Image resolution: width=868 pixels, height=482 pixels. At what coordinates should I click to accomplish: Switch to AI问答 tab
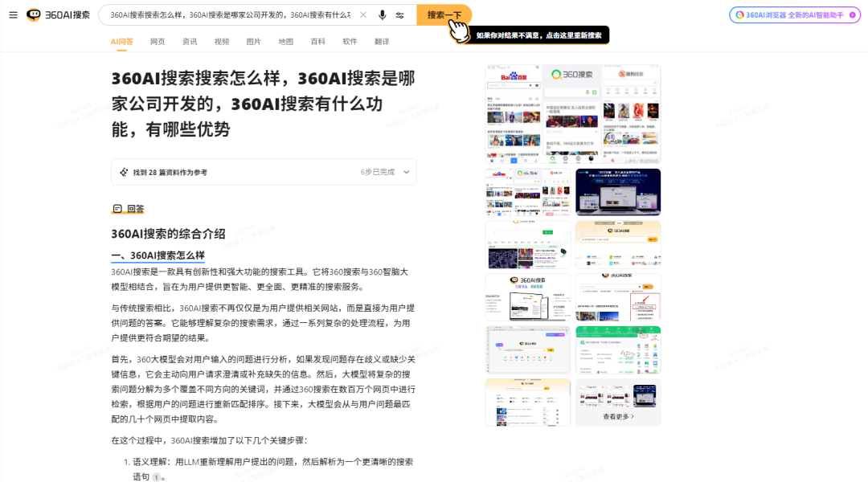coord(122,42)
